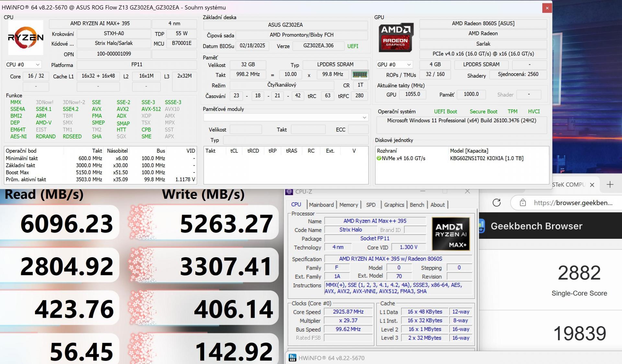Close the CPU-Z window
Image resolution: width=622 pixels, height=364 pixels.
(467, 192)
